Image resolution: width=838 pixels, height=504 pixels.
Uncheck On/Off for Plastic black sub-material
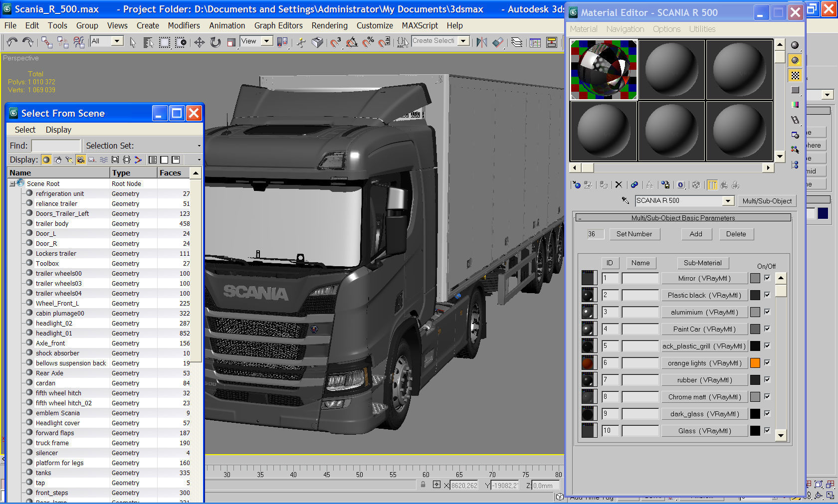pos(767,295)
